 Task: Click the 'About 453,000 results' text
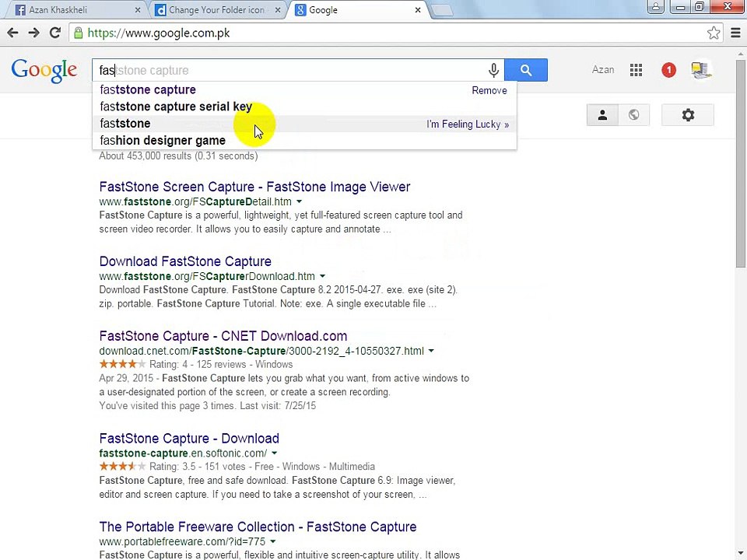coord(178,156)
